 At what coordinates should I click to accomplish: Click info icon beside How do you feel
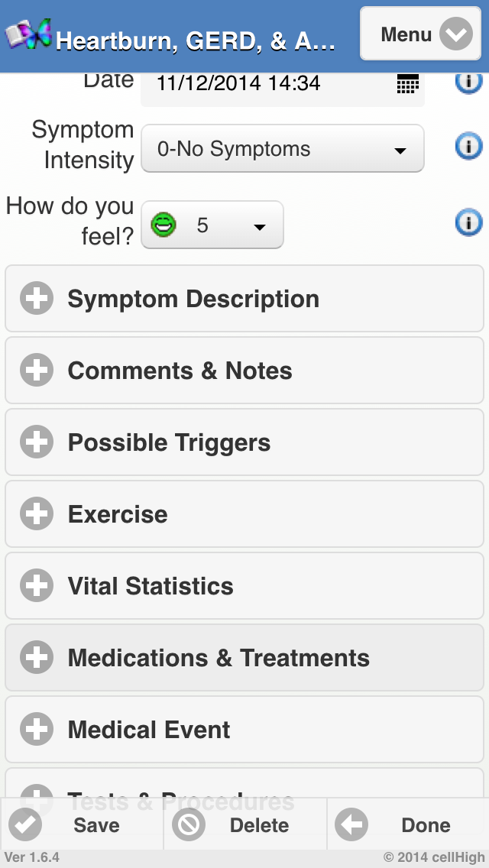(468, 222)
